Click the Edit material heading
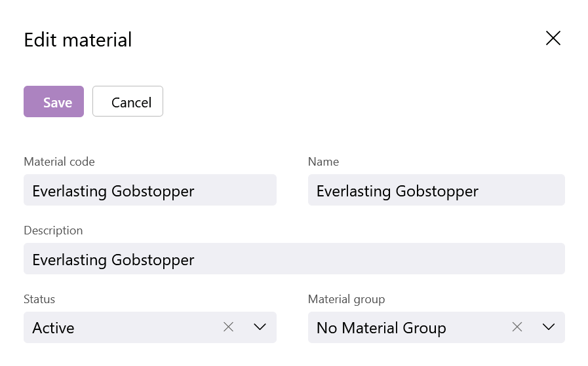The image size is (588, 366). pyautogui.click(x=78, y=40)
